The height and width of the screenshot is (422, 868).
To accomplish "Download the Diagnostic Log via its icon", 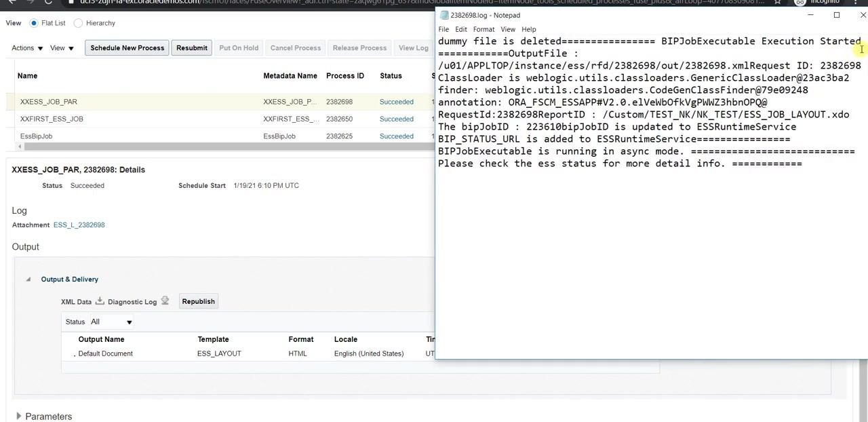I will [165, 301].
